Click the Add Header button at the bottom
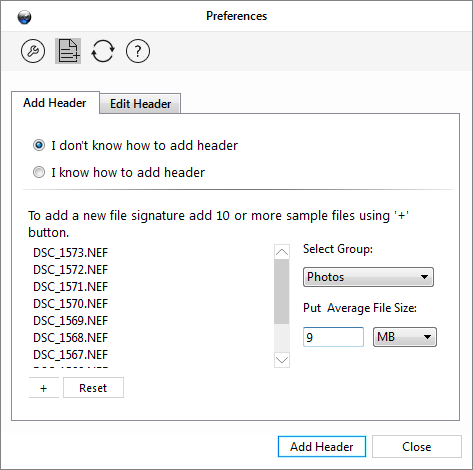 pos(322,447)
